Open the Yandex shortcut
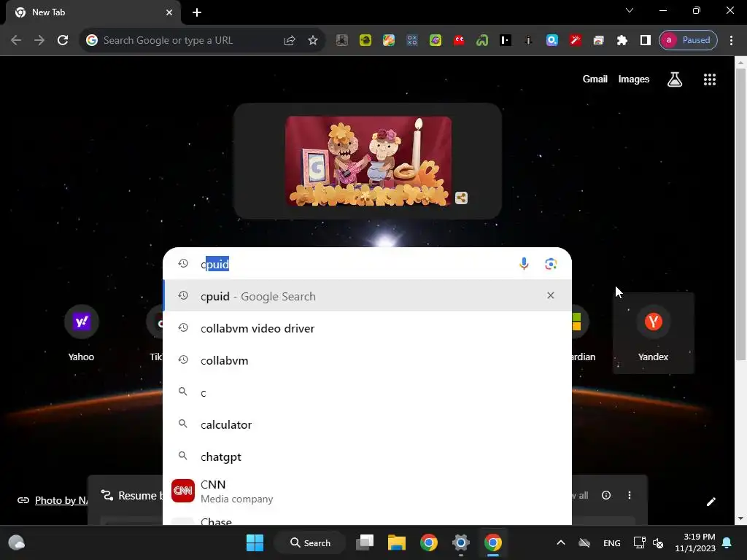This screenshot has height=560, width=747. tap(653, 333)
